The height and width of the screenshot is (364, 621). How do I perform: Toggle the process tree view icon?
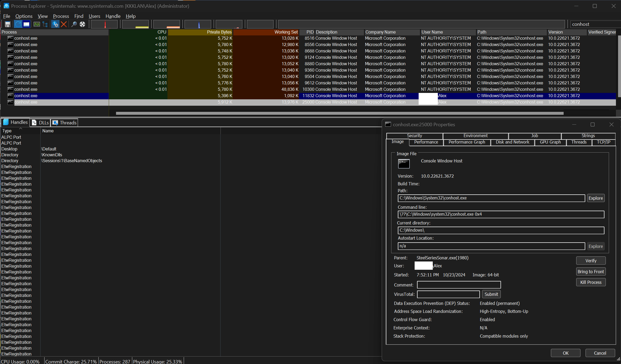click(x=45, y=24)
